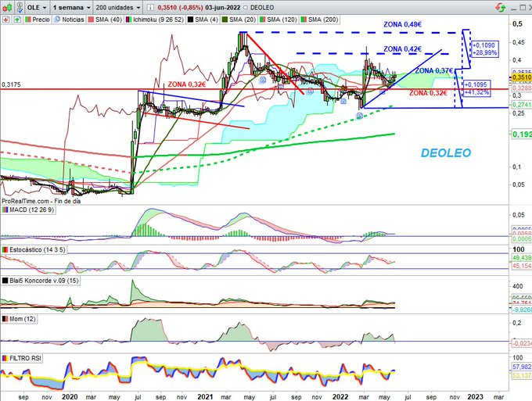Open SMA (120) indicator label
Image resolution: width=532 pixels, height=401 pixels.
click(282, 20)
